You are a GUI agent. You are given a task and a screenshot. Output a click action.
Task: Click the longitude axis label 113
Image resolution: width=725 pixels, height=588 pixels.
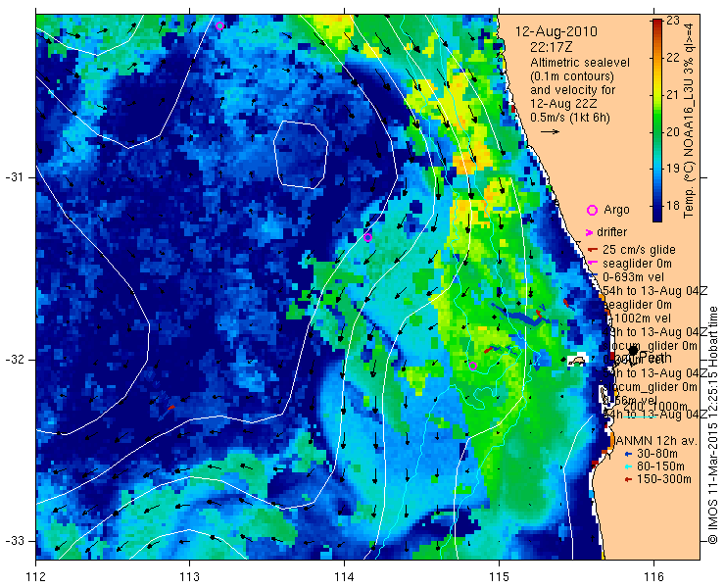click(x=189, y=577)
